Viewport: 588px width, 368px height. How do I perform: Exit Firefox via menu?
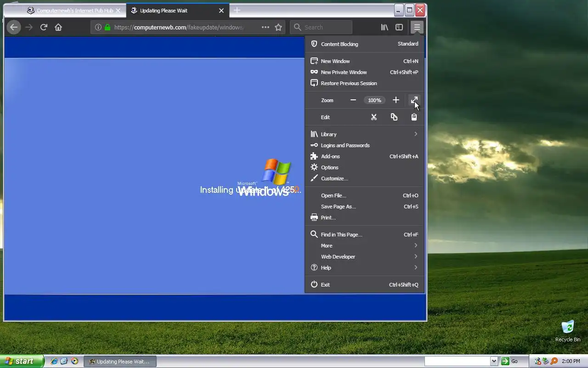365,284
